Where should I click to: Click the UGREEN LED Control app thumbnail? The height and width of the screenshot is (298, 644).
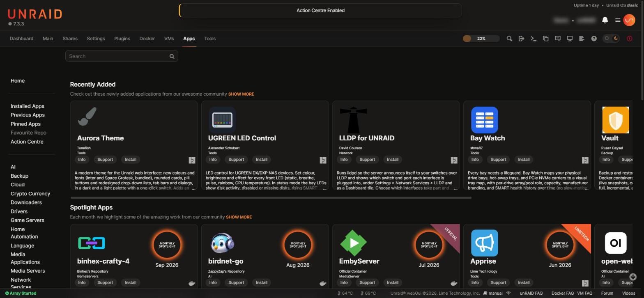[x=222, y=120]
